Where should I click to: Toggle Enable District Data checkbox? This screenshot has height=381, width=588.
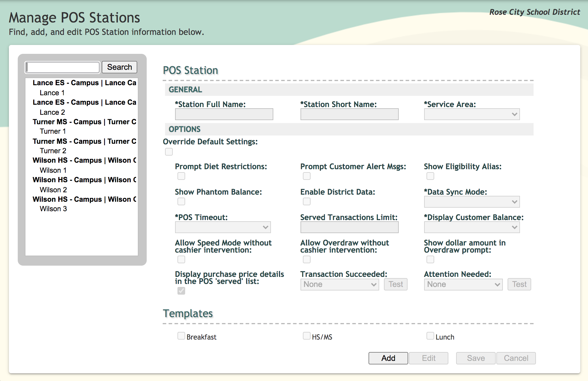(x=307, y=201)
